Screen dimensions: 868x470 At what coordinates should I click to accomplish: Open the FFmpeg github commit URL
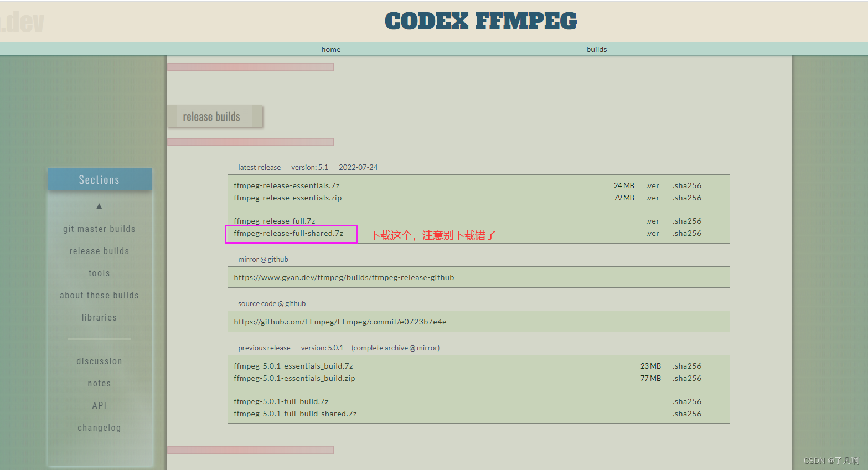340,322
